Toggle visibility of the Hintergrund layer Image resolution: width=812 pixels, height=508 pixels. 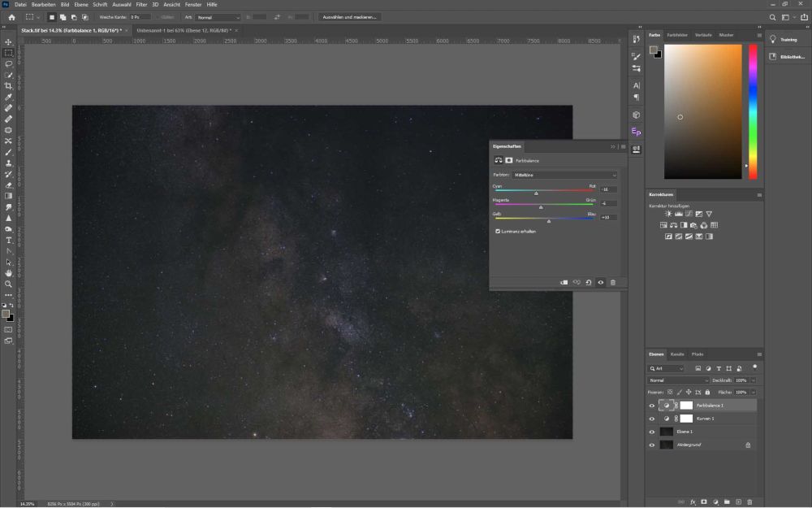[652, 445]
